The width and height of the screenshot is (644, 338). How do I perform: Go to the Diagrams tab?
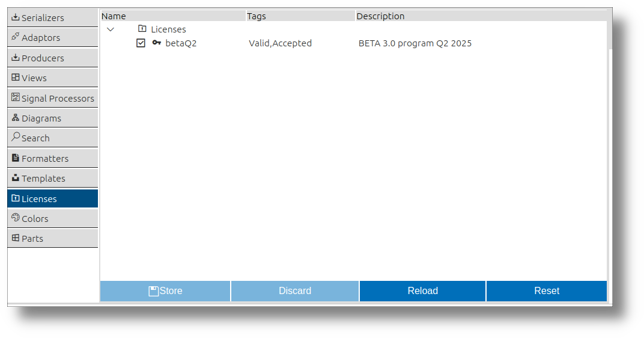53,118
